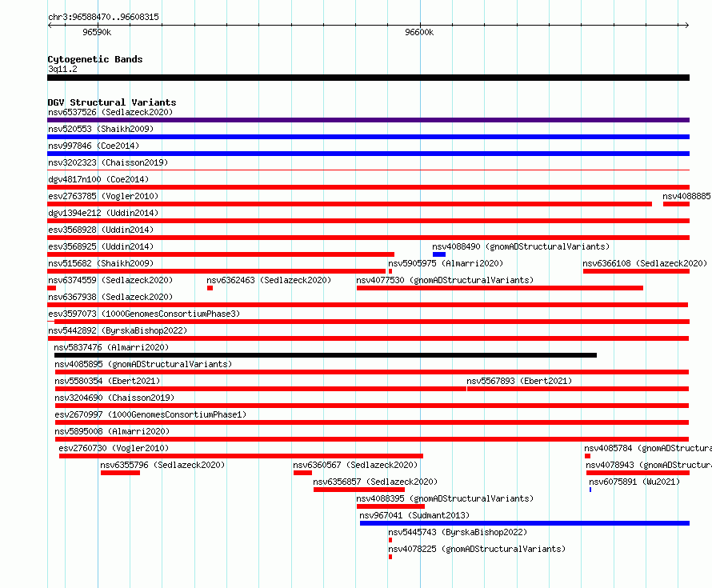This screenshot has width=712, height=588.
Task: Click nsv5895008 (Almarri2020) label
Action: pos(112,431)
